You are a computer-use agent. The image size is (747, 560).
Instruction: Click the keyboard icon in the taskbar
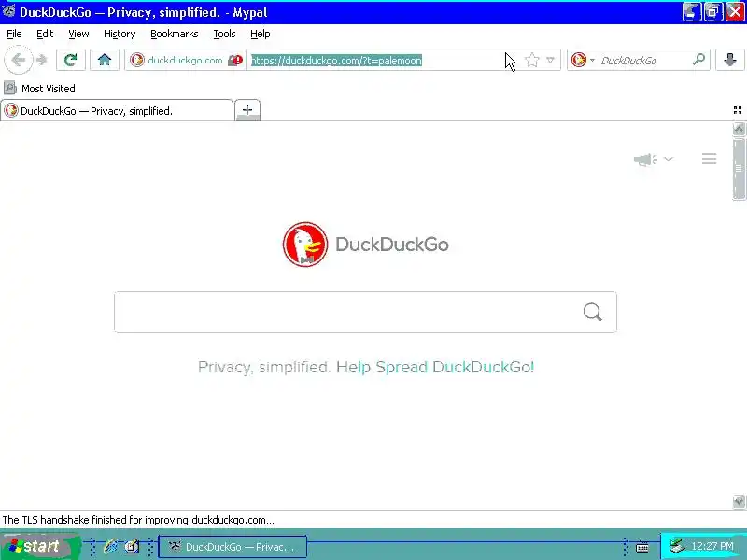point(642,547)
